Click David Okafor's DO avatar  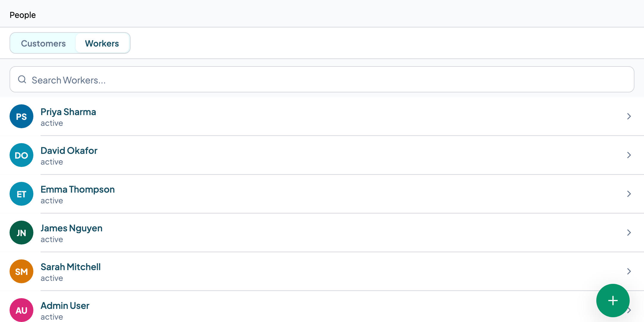tap(21, 155)
